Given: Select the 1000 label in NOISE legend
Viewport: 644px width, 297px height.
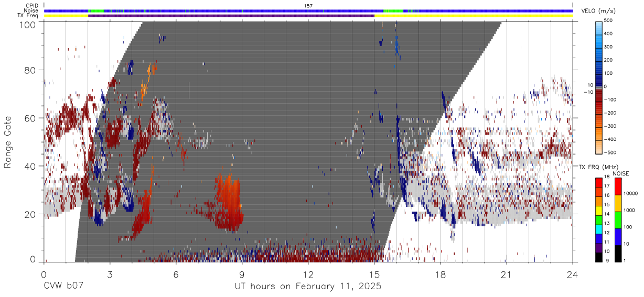Looking at the screenshot, I should [630, 210].
